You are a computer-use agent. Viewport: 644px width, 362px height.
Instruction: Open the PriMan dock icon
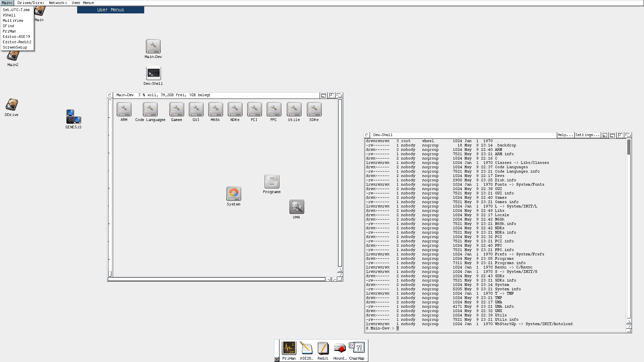pyautogui.click(x=289, y=348)
